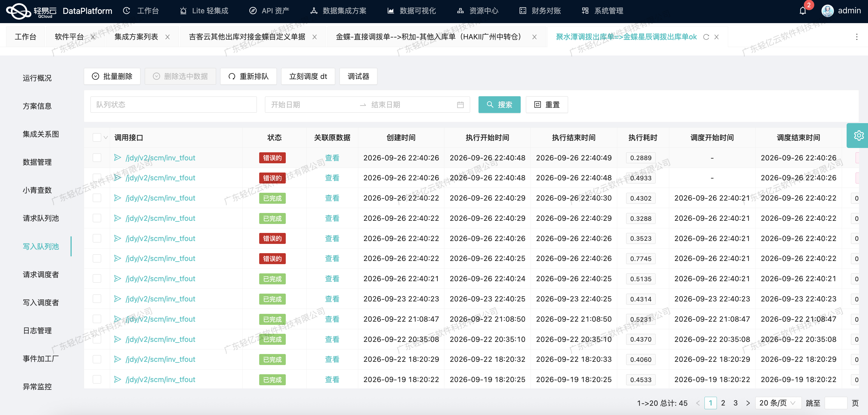Click the play icon in the 0.7745 row
The image size is (868, 415).
pyautogui.click(x=117, y=258)
